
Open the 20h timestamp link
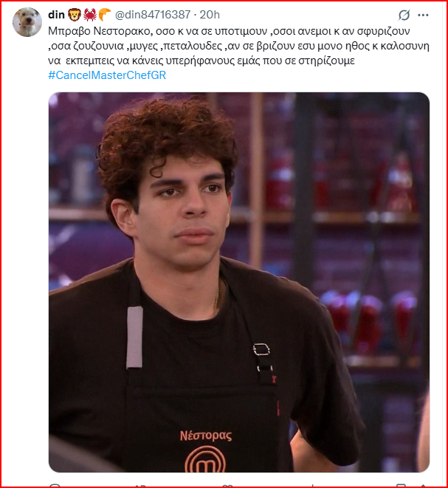click(x=210, y=15)
